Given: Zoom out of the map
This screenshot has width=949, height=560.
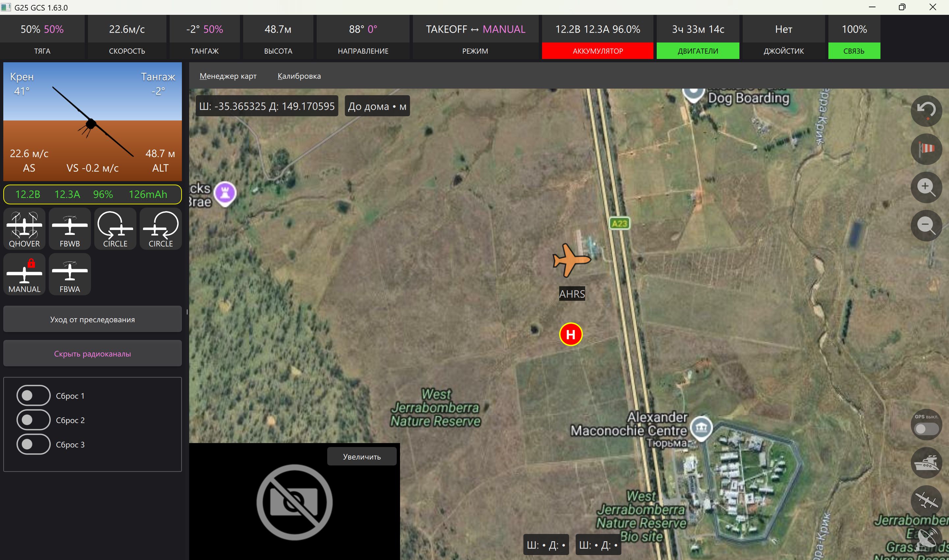Looking at the screenshot, I should [x=926, y=226].
